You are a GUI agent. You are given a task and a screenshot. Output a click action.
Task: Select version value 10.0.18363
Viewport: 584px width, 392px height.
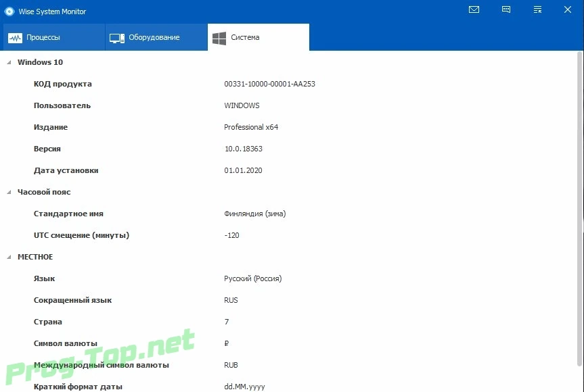(x=243, y=149)
